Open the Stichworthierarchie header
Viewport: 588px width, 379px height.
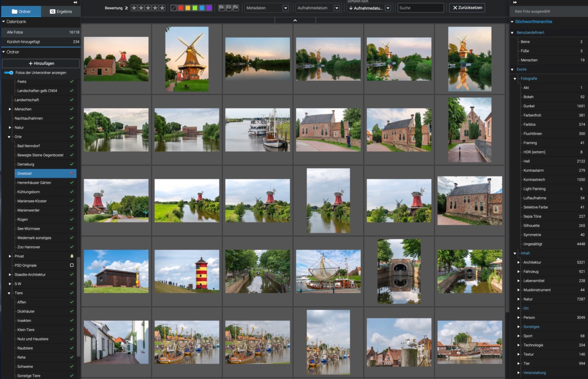[x=533, y=22]
